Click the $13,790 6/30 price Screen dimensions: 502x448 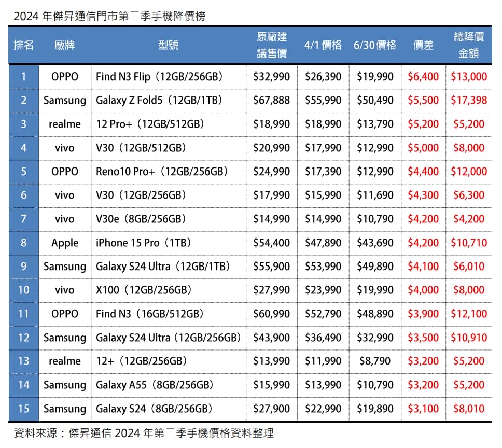click(375, 124)
